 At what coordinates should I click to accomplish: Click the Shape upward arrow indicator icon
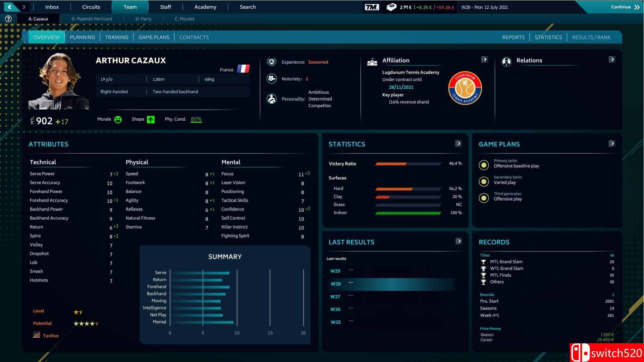pyautogui.click(x=150, y=119)
